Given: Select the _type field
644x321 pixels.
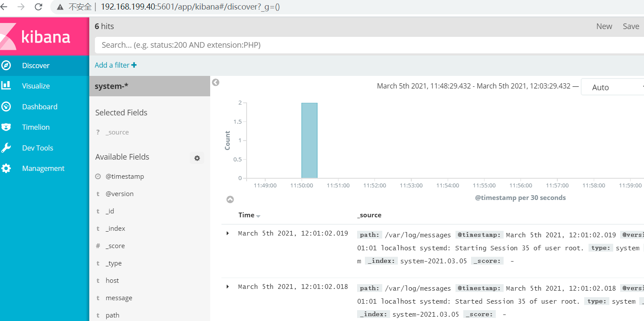Looking at the screenshot, I should [114, 263].
